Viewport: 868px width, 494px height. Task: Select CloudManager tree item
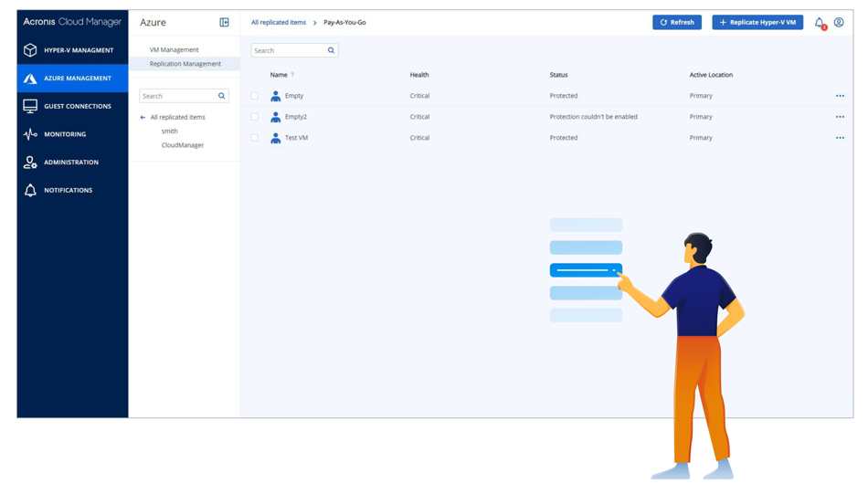coord(183,145)
